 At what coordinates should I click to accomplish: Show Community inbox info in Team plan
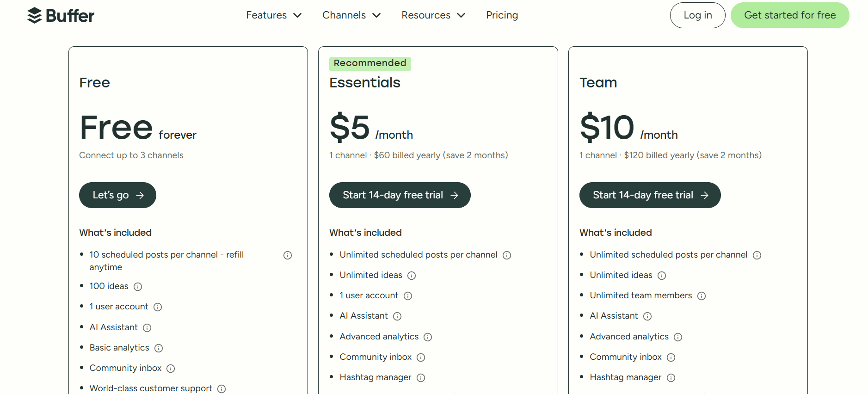(671, 357)
